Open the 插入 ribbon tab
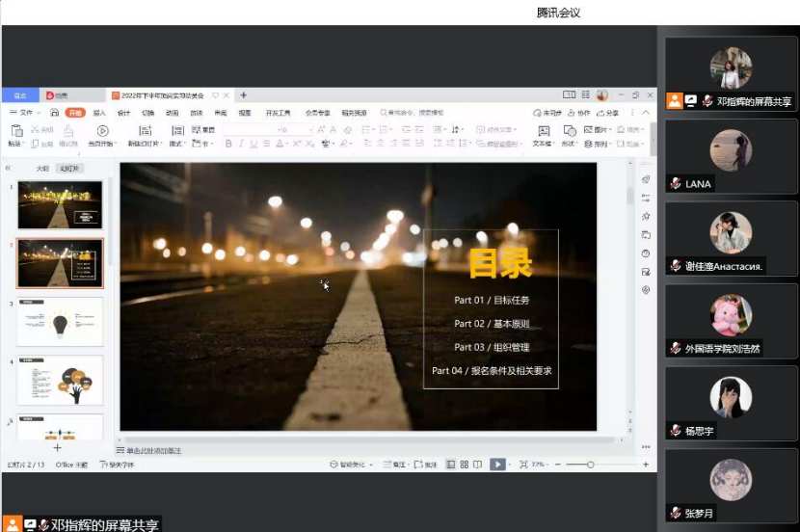 click(99, 113)
